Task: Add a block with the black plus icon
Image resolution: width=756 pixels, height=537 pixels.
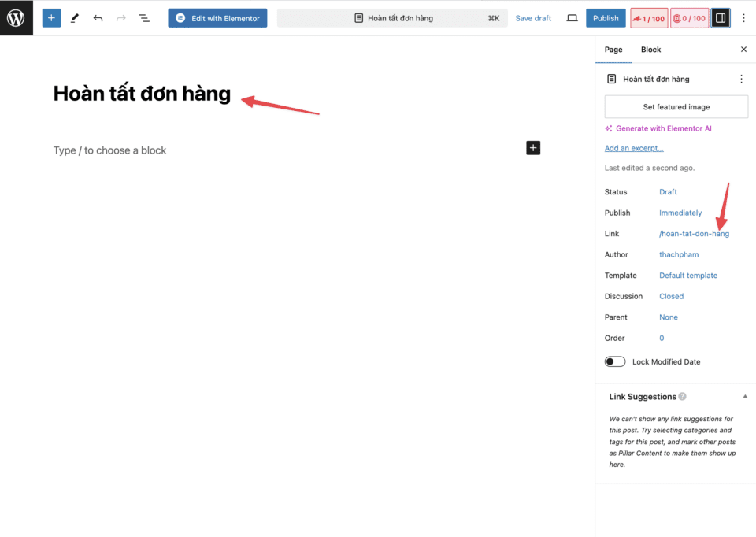Action: [533, 147]
